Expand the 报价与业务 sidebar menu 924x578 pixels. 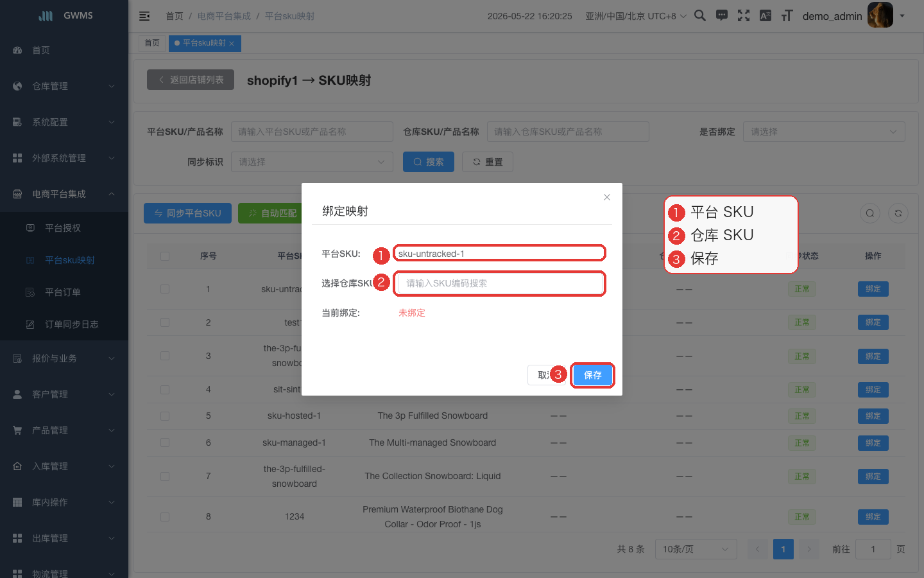click(x=64, y=358)
